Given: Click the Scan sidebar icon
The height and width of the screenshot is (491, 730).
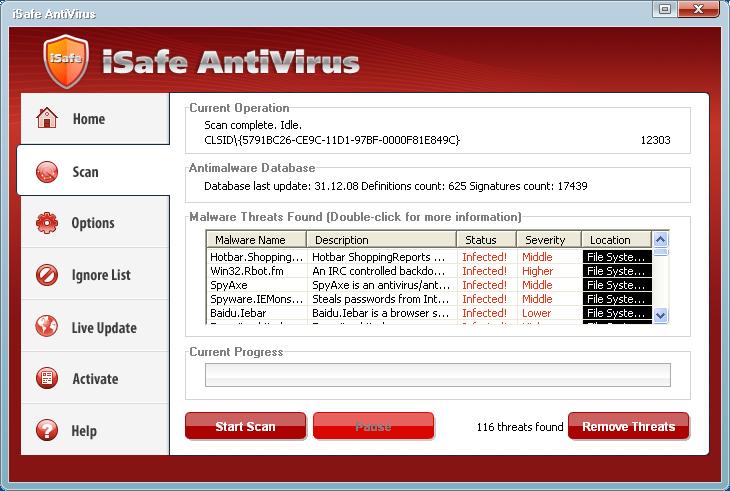Looking at the screenshot, I should tap(46, 172).
